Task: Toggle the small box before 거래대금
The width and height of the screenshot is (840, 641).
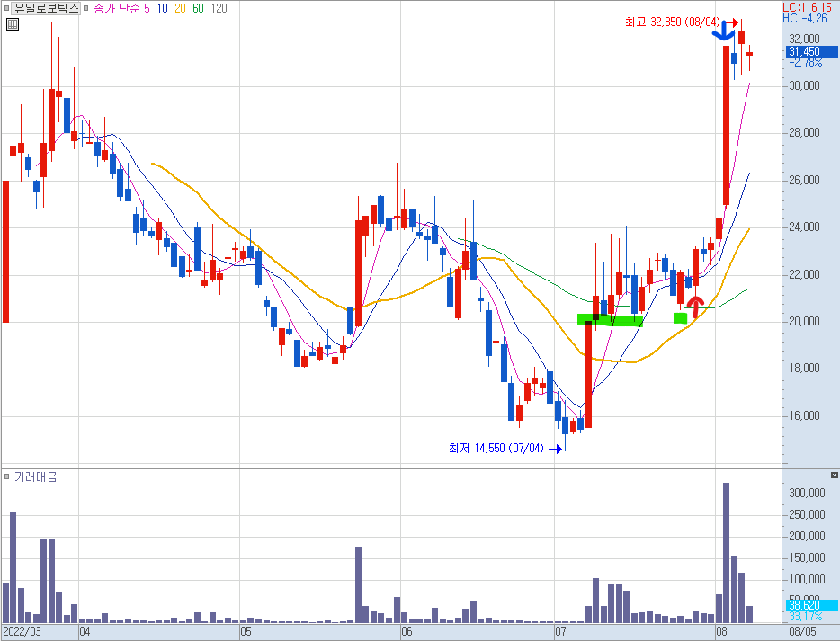Action: 7,476
